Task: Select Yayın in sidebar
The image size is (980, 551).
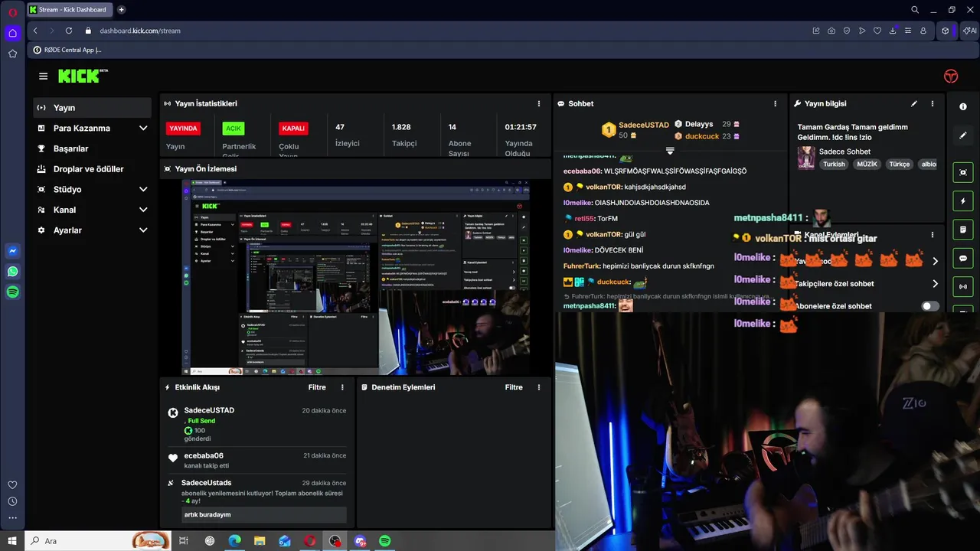Action: pyautogui.click(x=93, y=108)
